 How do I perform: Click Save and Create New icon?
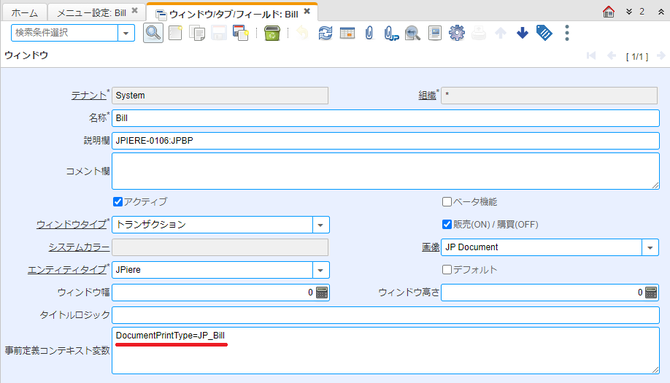tap(241, 33)
